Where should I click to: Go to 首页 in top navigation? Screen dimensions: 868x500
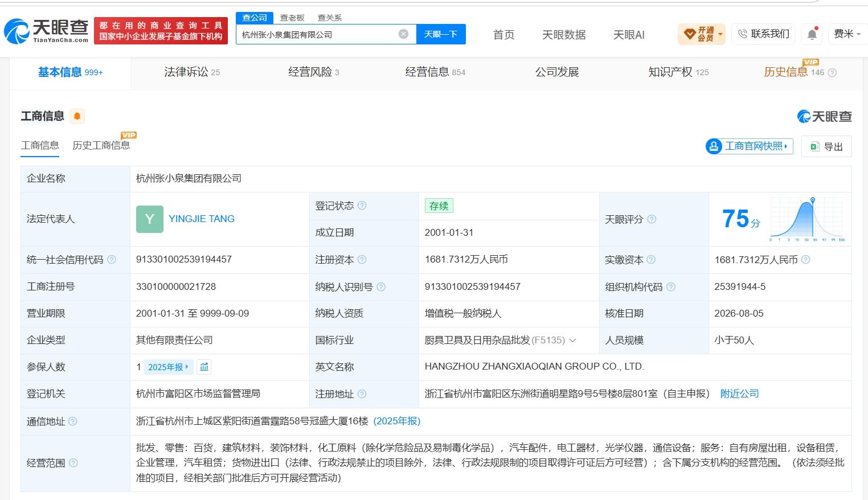click(x=503, y=35)
